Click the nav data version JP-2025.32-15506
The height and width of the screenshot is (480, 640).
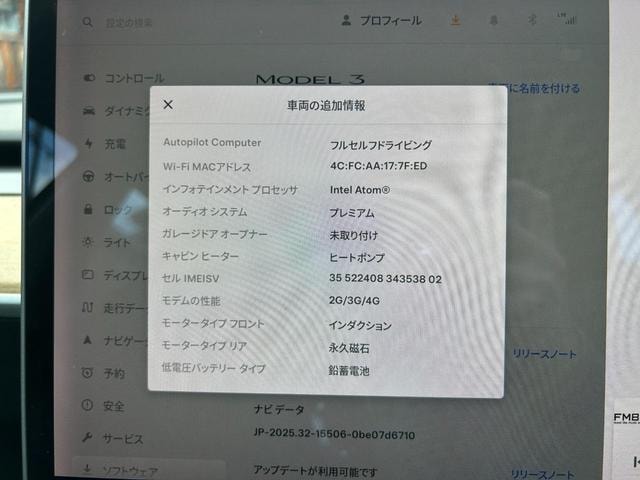point(334,434)
